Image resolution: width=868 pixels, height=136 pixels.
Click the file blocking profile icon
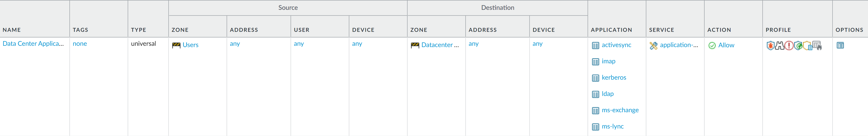807,46
